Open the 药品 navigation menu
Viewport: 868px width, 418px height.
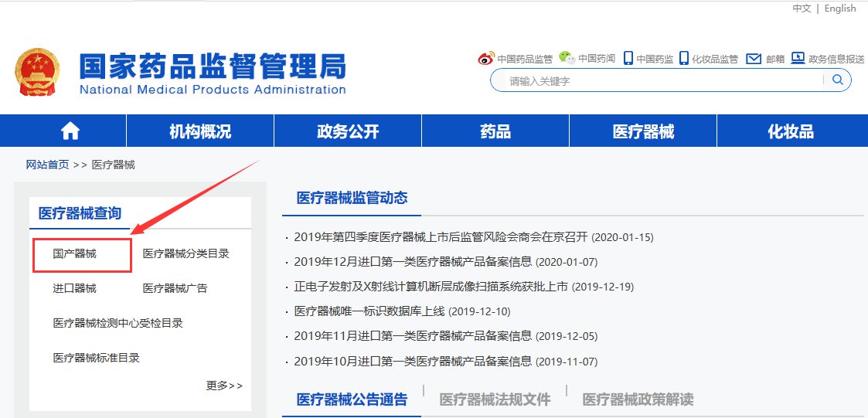(x=495, y=131)
